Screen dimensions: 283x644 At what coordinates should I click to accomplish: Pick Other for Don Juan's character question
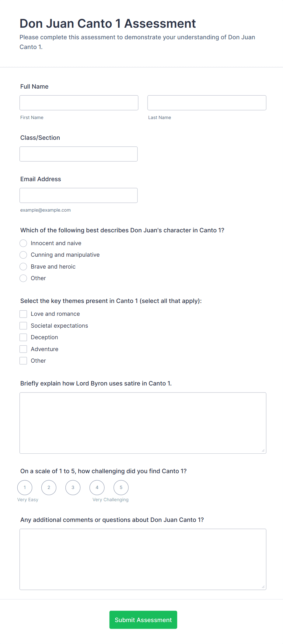click(x=23, y=278)
